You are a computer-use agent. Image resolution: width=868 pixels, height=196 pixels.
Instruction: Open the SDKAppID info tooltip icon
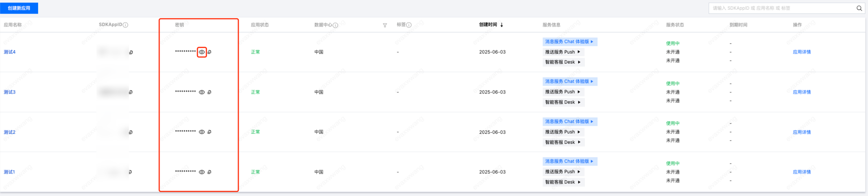(125, 25)
